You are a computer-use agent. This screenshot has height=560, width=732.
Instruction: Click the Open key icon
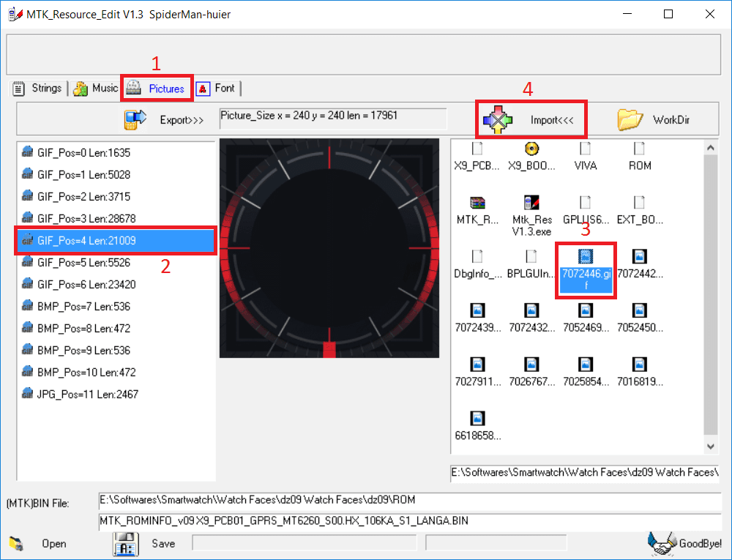pos(15,544)
